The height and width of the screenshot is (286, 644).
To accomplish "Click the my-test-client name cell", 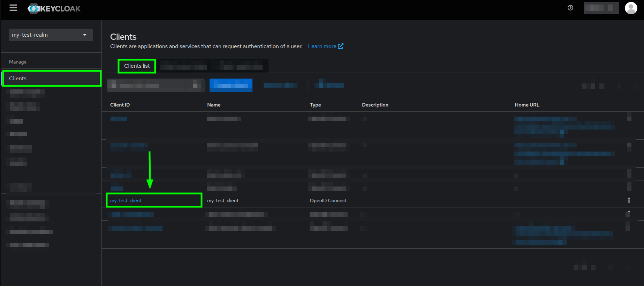I will coord(223,200).
